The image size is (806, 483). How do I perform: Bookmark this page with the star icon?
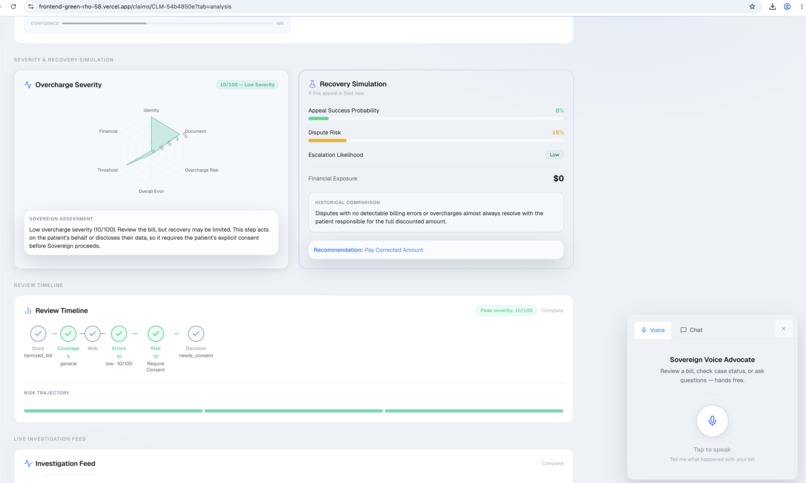752,7
